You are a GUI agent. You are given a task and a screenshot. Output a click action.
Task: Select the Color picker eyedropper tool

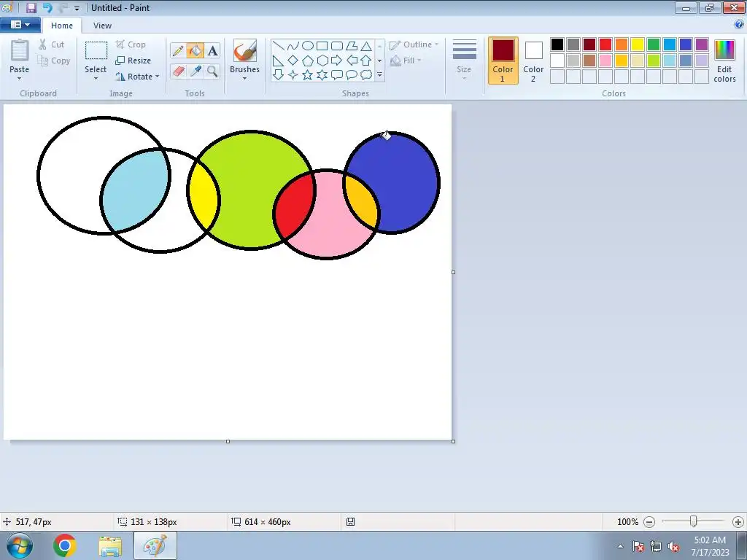pos(195,71)
